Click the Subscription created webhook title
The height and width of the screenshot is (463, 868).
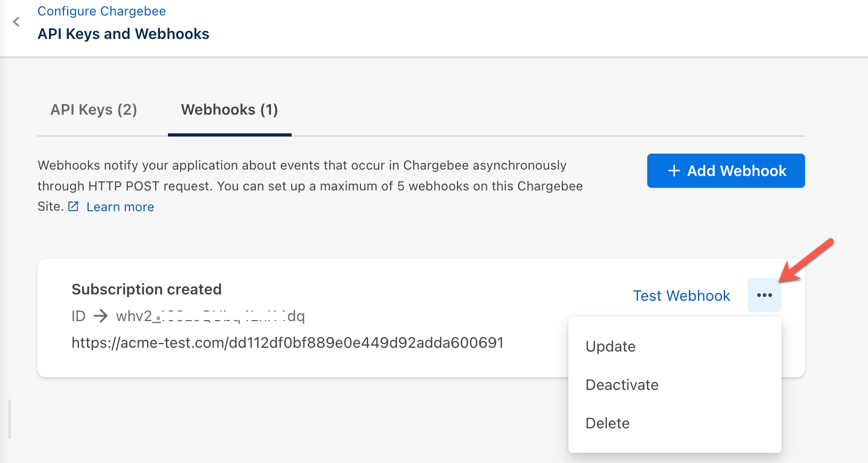[147, 289]
